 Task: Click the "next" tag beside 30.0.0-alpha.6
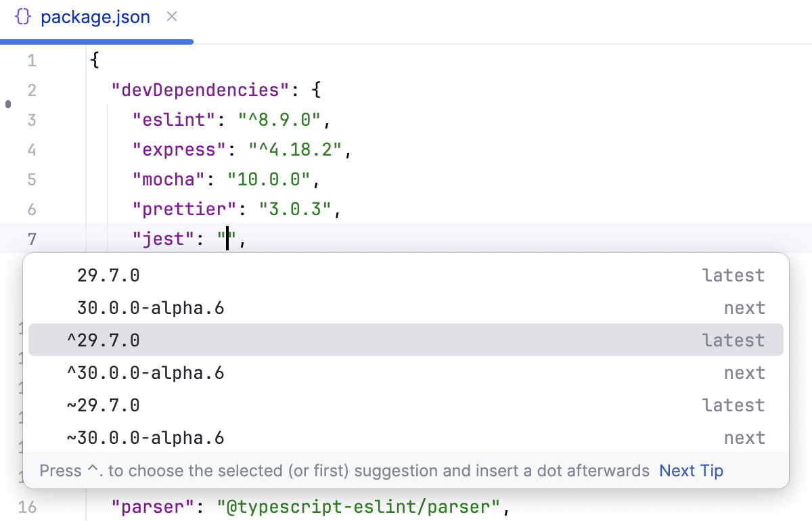pos(744,307)
